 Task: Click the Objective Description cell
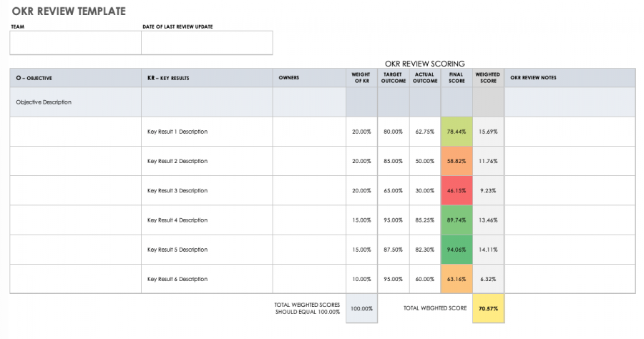75,102
